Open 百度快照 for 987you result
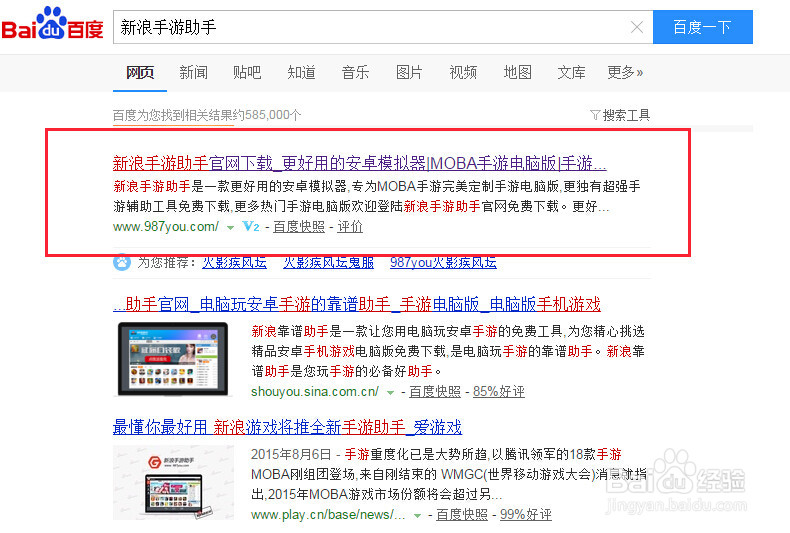 (x=299, y=227)
